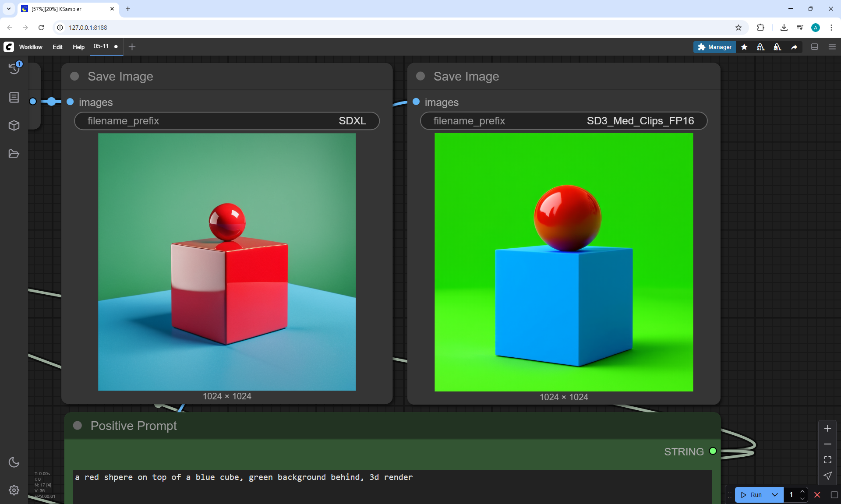841x504 pixels.
Task: Open the queue history sidebar panel
Action: pos(14,68)
